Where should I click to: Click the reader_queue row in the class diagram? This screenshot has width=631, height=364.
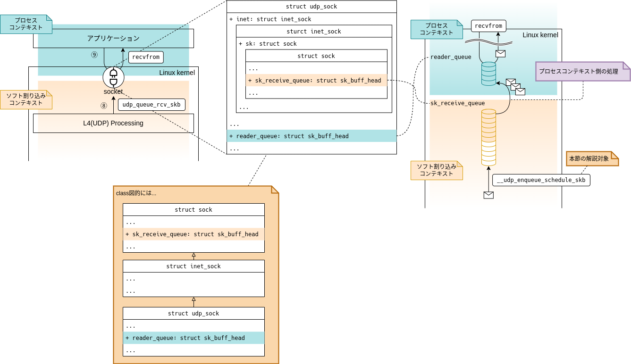click(194, 338)
